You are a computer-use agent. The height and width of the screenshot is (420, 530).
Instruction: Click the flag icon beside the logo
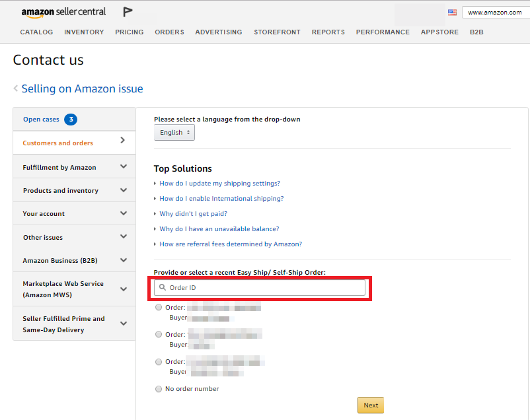click(128, 12)
